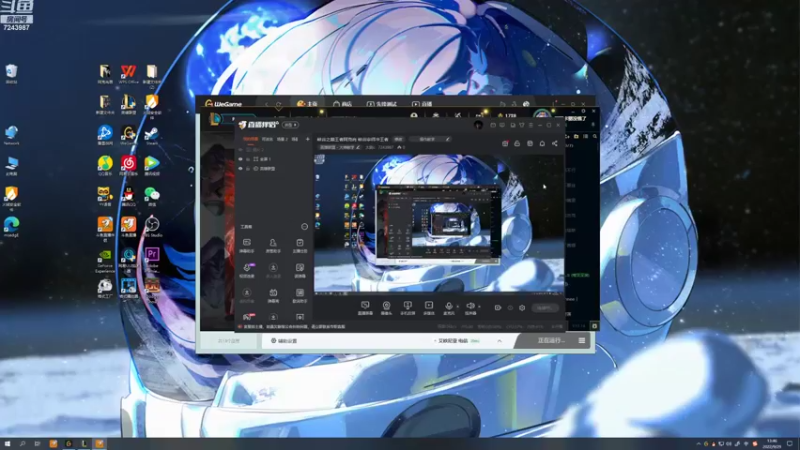This screenshot has height=450, width=800.
Task: Toggle eye visibility for League of Legends source
Action: 240,168
